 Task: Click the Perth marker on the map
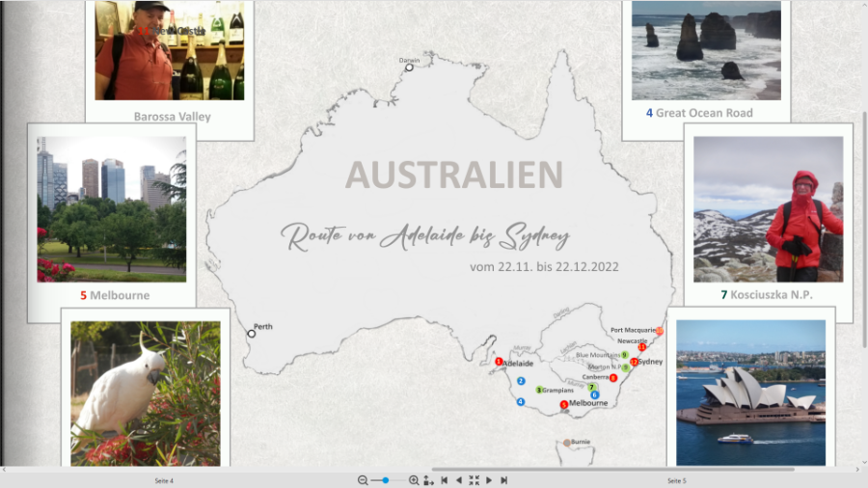(252, 334)
